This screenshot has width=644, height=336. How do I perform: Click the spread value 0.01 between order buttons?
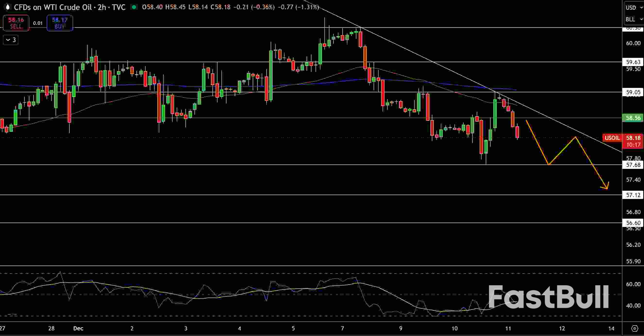coord(38,23)
